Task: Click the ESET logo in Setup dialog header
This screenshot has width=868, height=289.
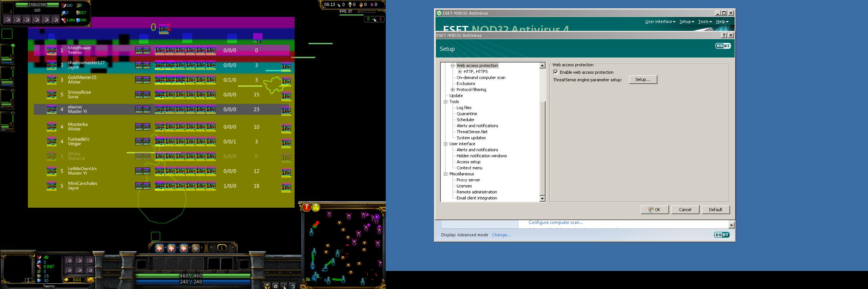Action: pyautogui.click(x=723, y=46)
